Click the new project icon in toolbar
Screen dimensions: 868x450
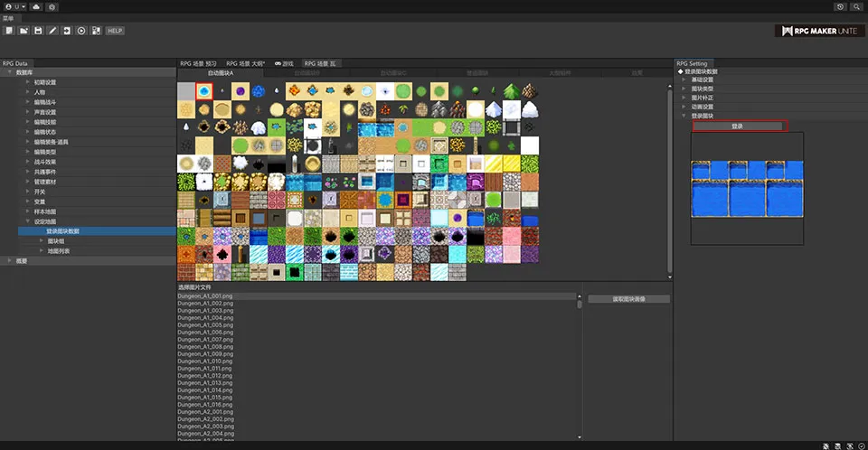click(x=8, y=31)
